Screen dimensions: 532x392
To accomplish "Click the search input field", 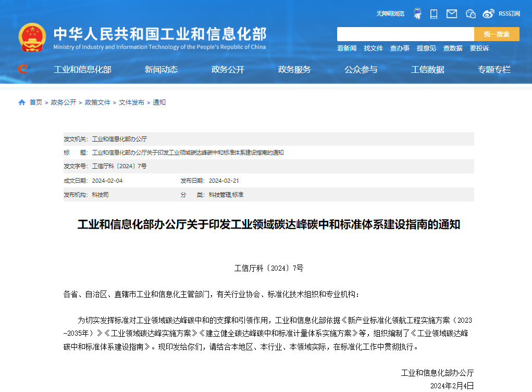I will (x=405, y=34).
